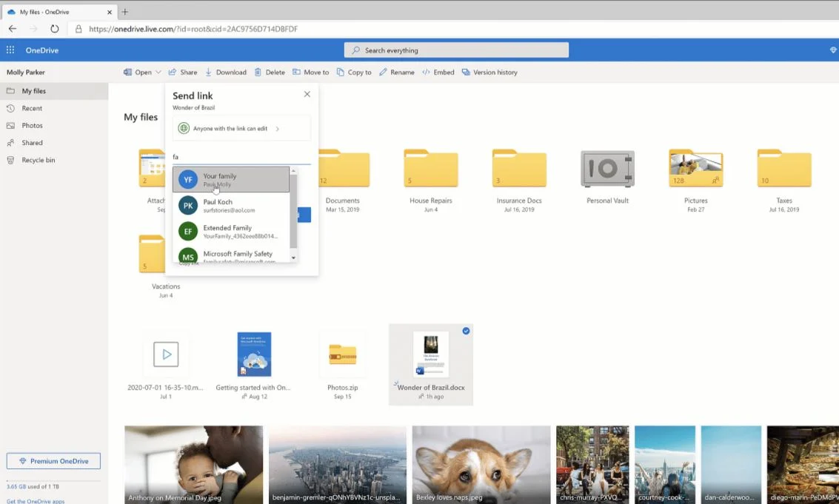This screenshot has width=839, height=504.
Task: Open the House Repairs folder
Action: coord(431,169)
